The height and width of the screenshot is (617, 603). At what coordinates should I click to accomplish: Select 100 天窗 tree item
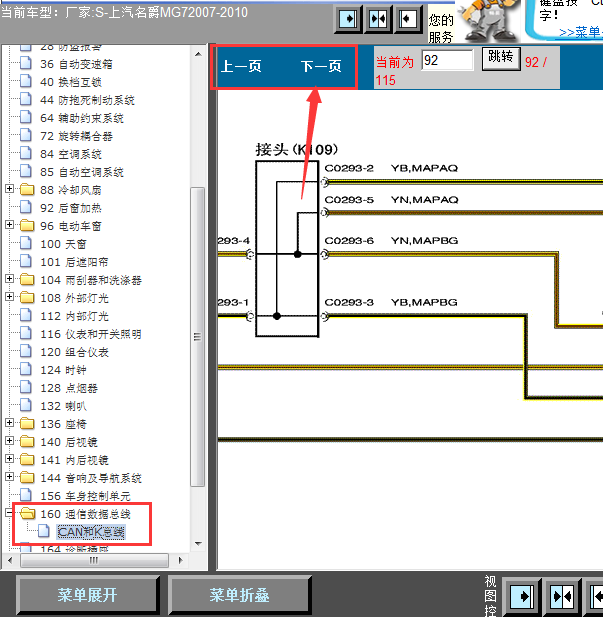click(63, 244)
